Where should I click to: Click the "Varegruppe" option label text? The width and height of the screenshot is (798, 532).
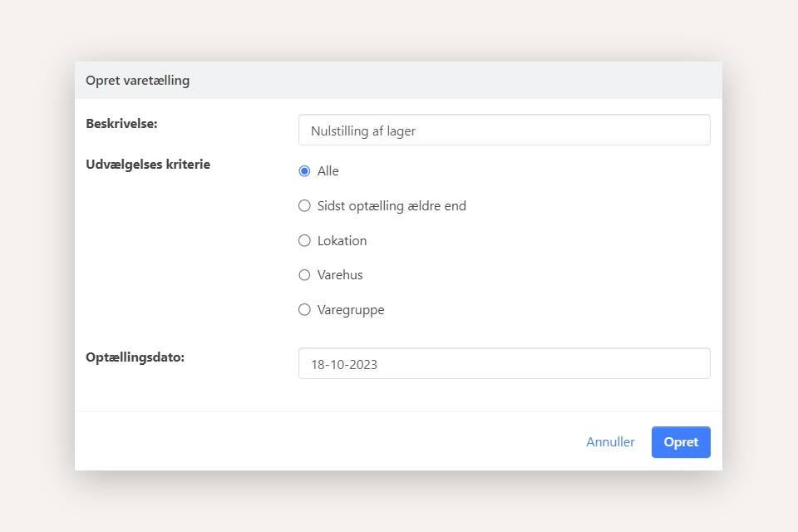coord(351,309)
